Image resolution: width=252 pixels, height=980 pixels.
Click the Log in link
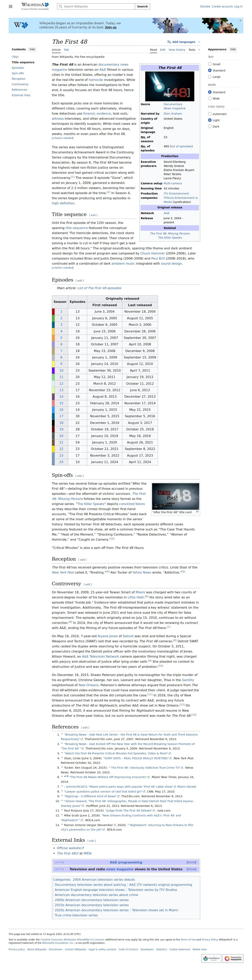pos(239,6)
